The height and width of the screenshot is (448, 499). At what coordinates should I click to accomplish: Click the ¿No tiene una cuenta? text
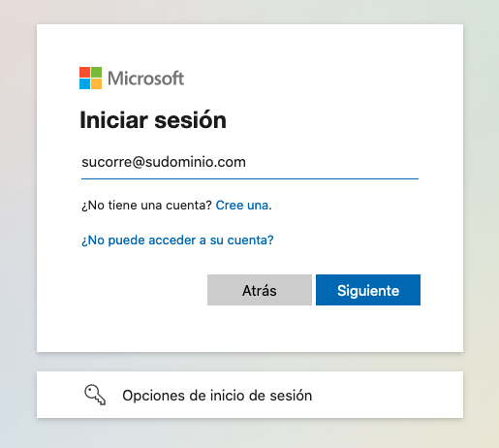(x=146, y=205)
